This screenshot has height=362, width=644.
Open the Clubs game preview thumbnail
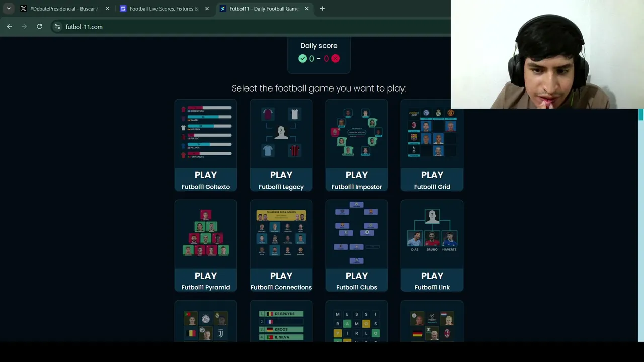point(357,234)
